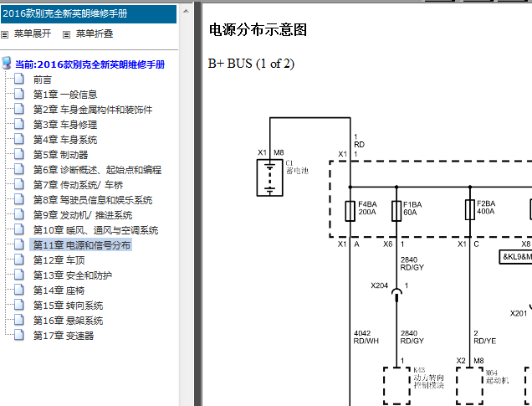Image resolution: width=532 pixels, height=406 pixels.
Task: Click the page icon beside 第2章 车身金属构件和装饰件
Action: coord(19,109)
